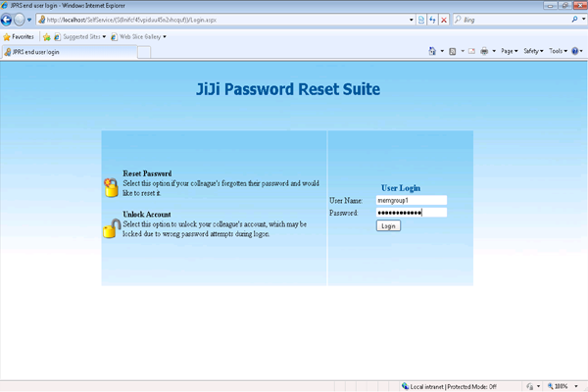Image resolution: width=588 pixels, height=392 pixels.
Task: Click the Read Mail envelope icon
Action: (471, 51)
